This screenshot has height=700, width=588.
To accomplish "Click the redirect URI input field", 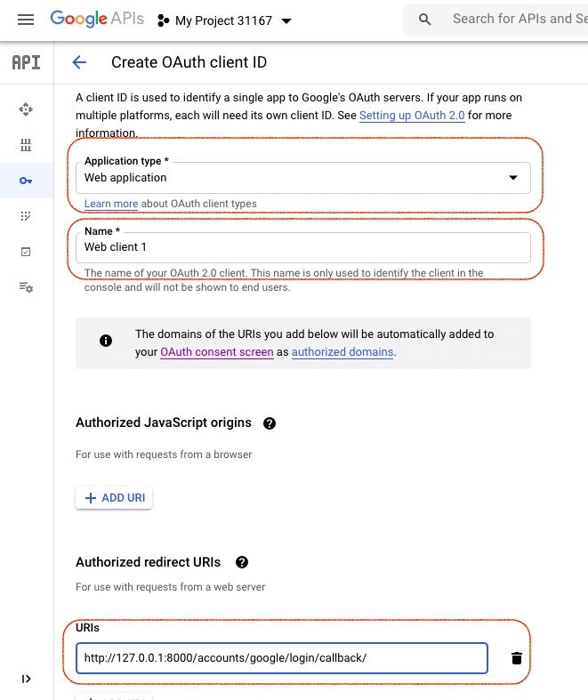I will [x=281, y=658].
